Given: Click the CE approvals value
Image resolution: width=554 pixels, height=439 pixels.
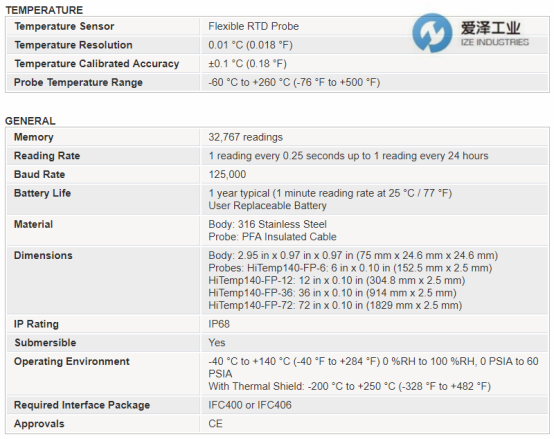Looking at the screenshot, I should 216,423.
